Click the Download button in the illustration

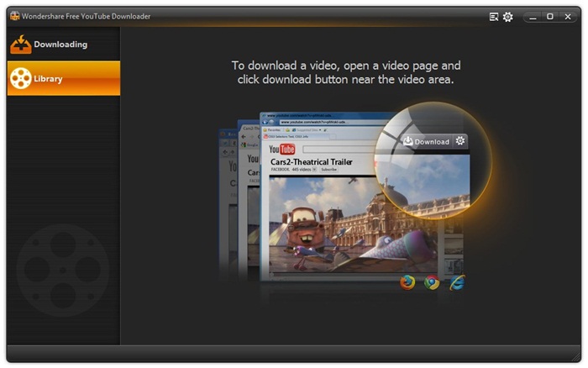(427, 142)
